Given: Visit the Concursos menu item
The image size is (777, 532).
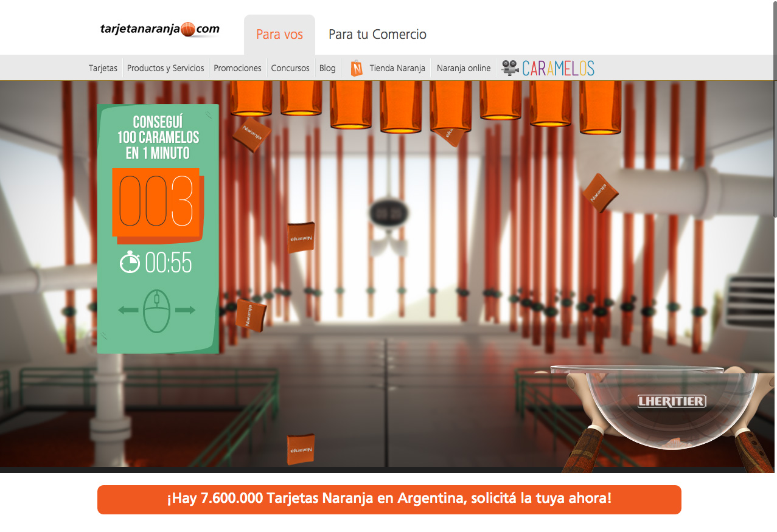Looking at the screenshot, I should point(290,68).
